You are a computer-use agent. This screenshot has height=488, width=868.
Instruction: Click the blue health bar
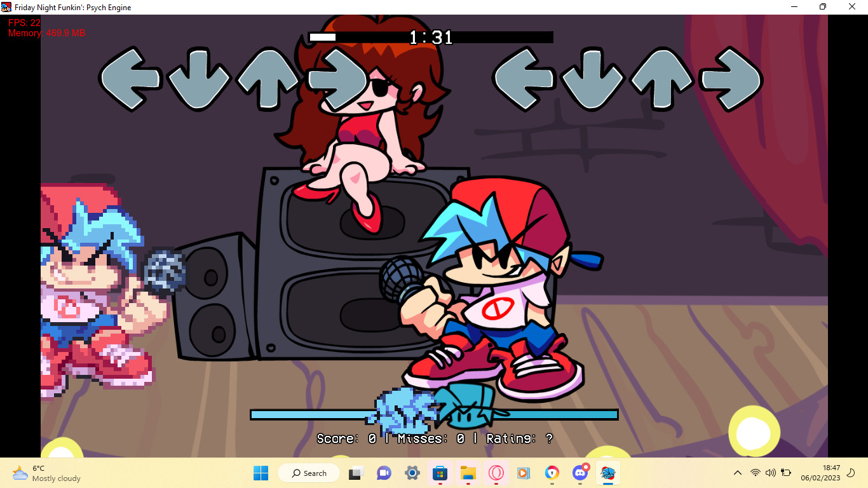click(x=434, y=414)
